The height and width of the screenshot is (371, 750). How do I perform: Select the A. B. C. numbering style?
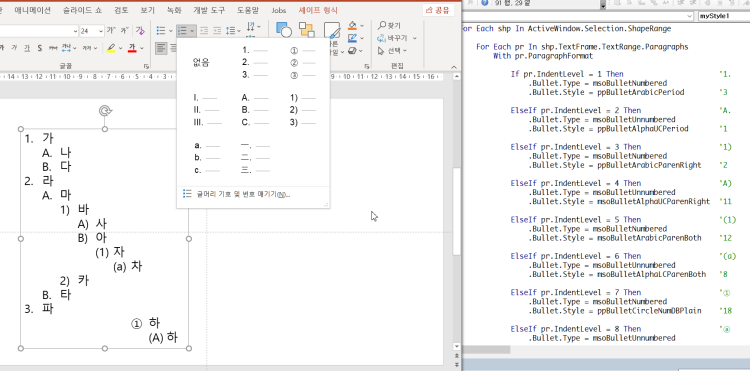point(255,110)
